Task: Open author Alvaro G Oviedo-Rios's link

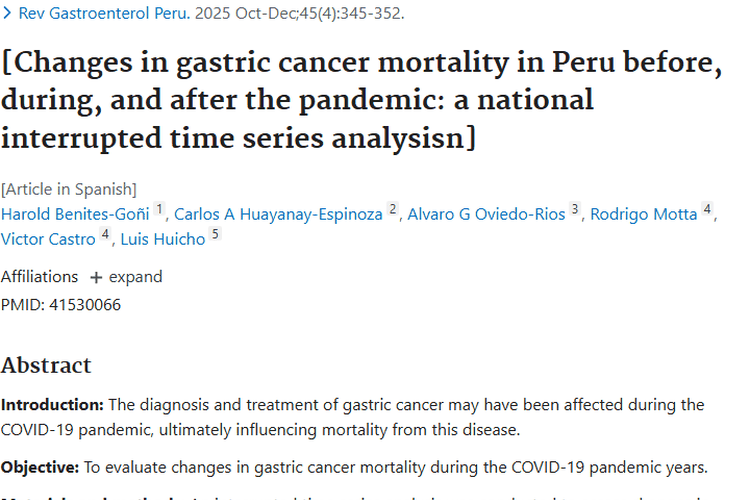Action: (486, 214)
